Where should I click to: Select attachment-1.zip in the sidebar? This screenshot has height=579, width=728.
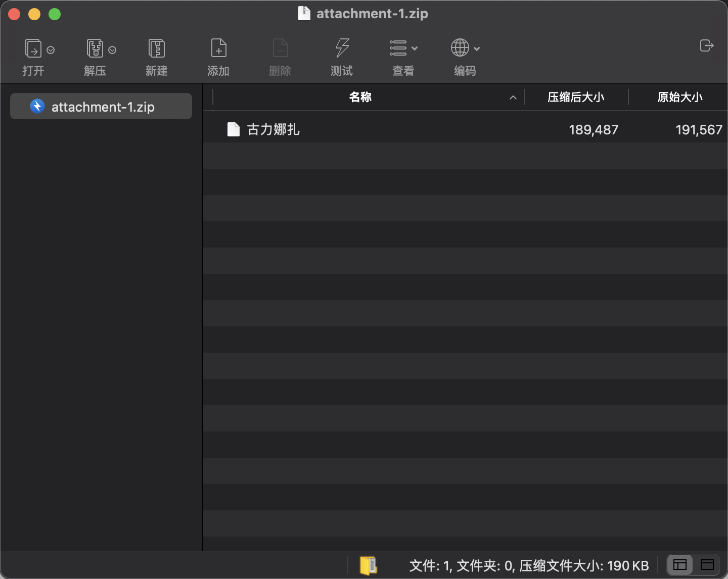(x=101, y=107)
